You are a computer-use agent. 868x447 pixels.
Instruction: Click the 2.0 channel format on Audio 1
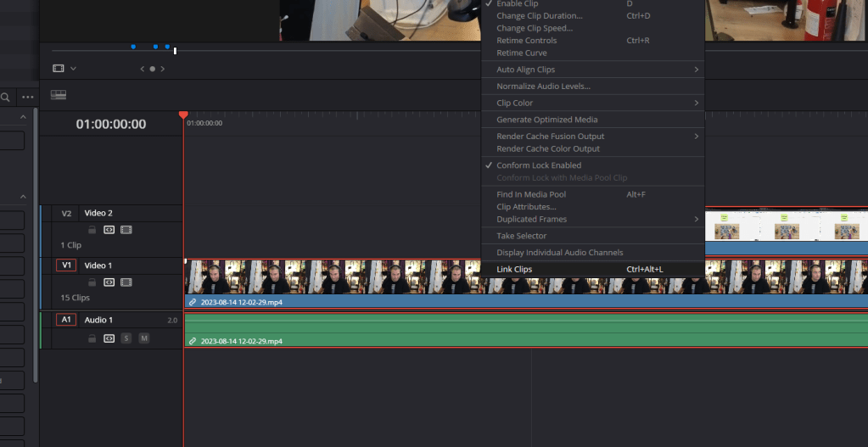[172, 321]
